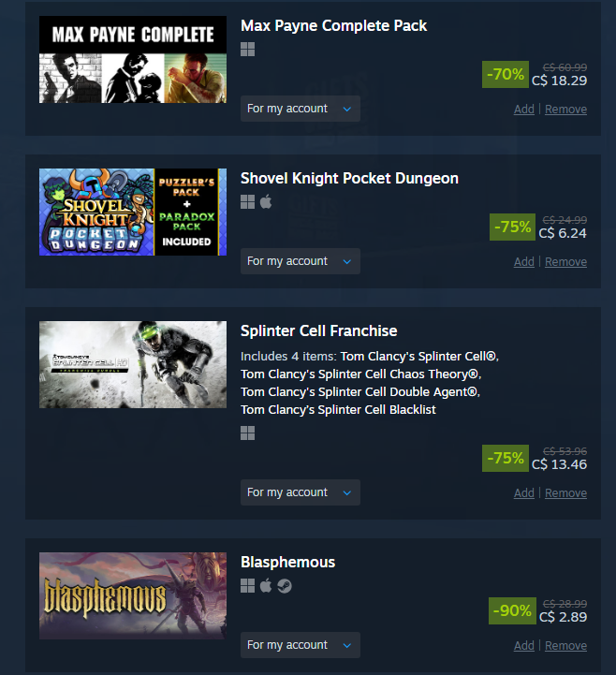Click Windows icon under Splinter Cell Franchise
Image resolution: width=616 pixels, height=675 pixels.
click(x=247, y=433)
